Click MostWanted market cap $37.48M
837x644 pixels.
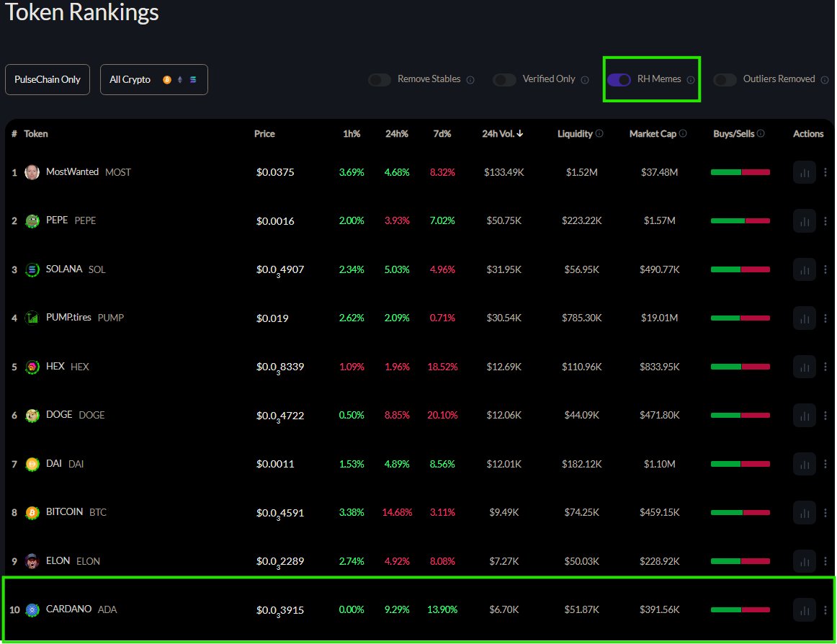click(x=659, y=172)
